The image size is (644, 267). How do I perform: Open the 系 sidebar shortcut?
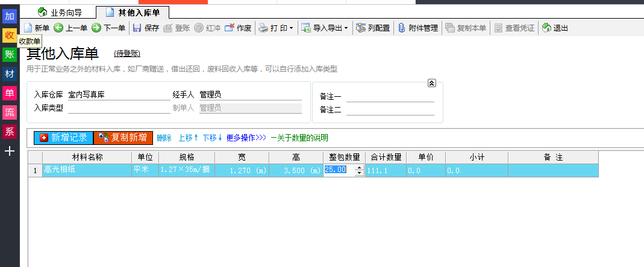click(x=10, y=132)
